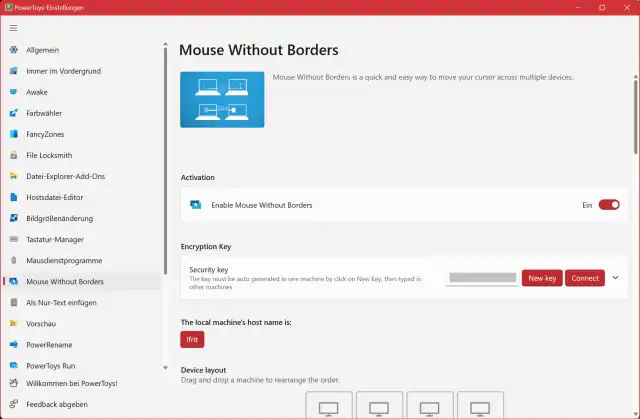Click sidebar scroll down arrow

click(x=165, y=368)
